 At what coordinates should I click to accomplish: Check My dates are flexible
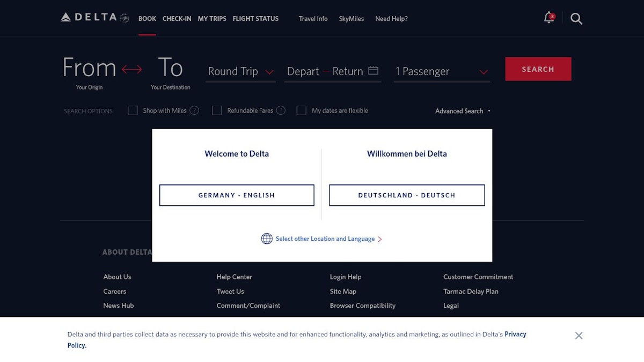click(302, 110)
